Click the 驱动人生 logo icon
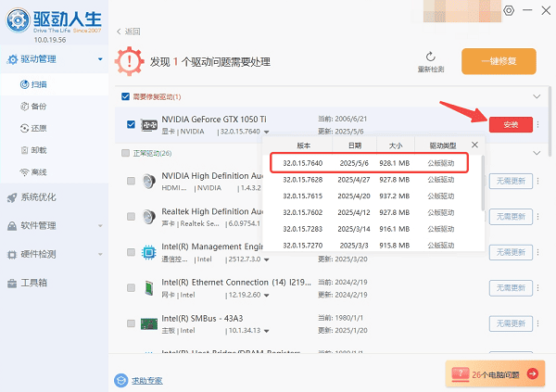Screen dimensions: 556x392 pyautogui.click(x=18, y=20)
